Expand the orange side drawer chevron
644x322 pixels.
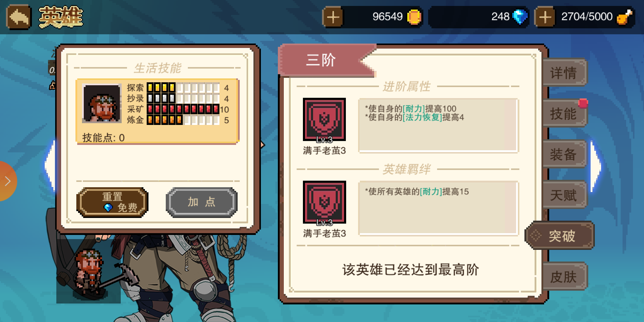click(7, 181)
